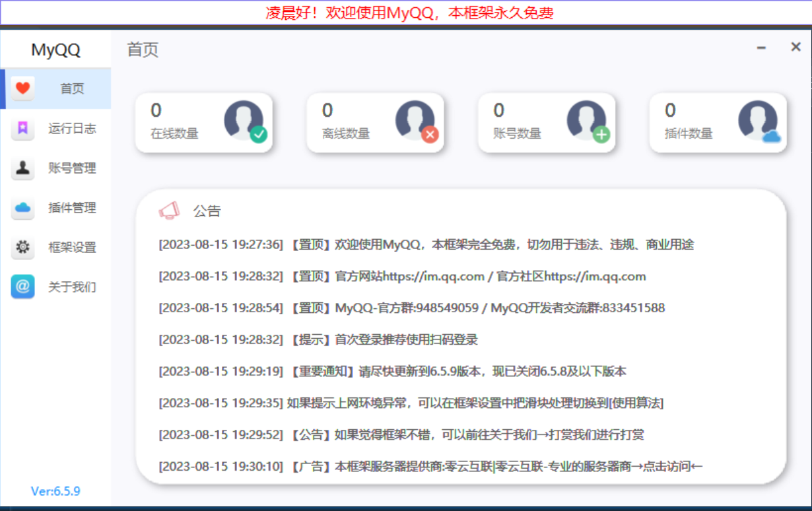Open 插件管理 using the cloud icon

tap(22, 208)
